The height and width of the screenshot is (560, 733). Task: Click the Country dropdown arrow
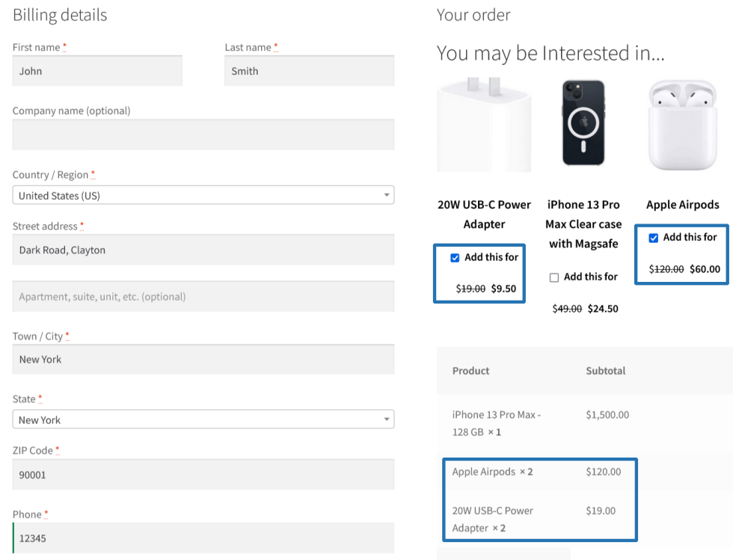386,195
